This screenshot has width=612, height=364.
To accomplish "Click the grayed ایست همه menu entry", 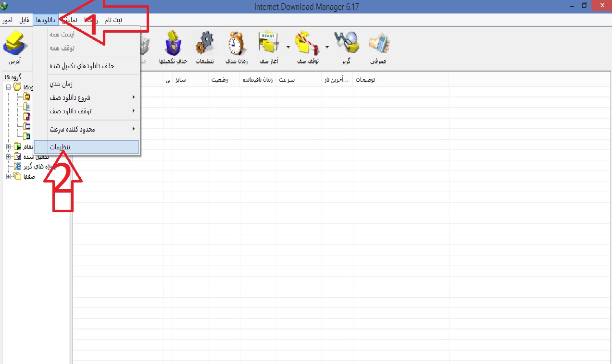I will pos(87,35).
